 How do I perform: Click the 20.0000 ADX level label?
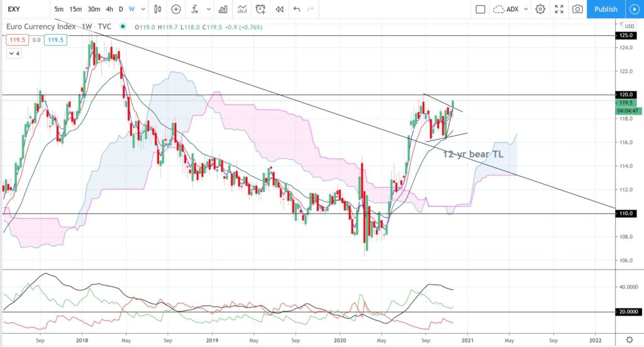[x=628, y=312]
